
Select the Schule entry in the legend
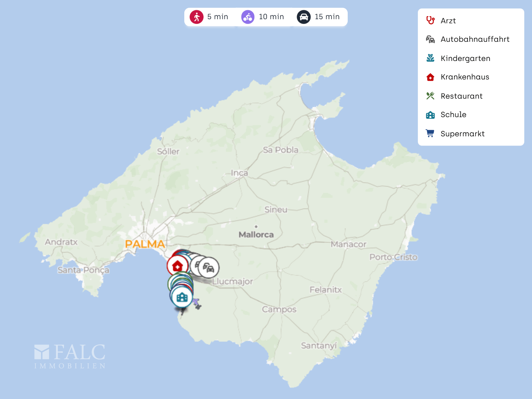point(453,114)
